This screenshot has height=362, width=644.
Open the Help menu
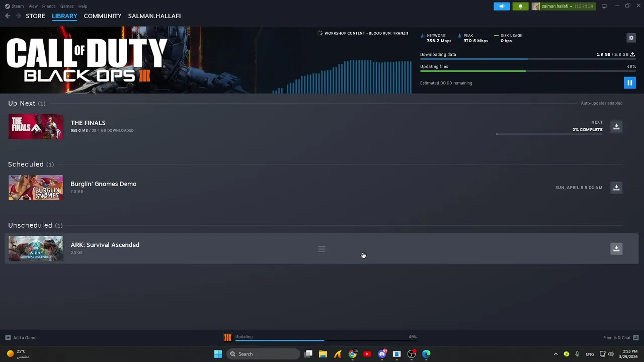[83, 6]
